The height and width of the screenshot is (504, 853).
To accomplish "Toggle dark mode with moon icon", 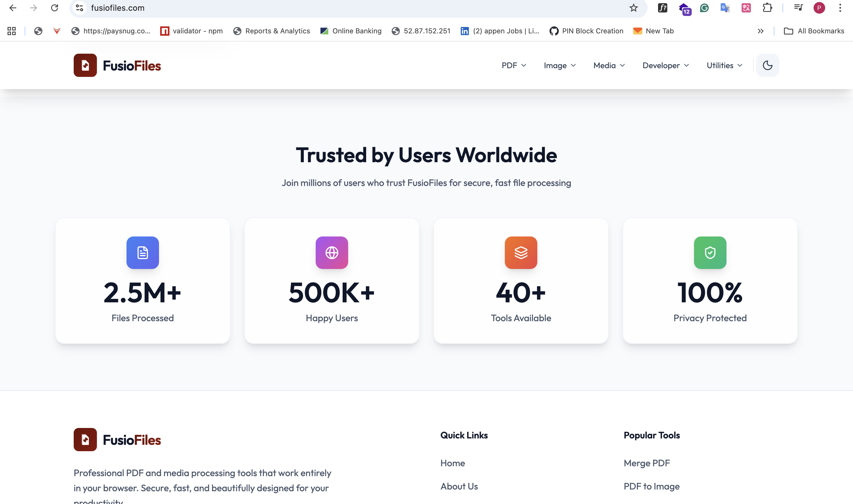I will pos(767,65).
